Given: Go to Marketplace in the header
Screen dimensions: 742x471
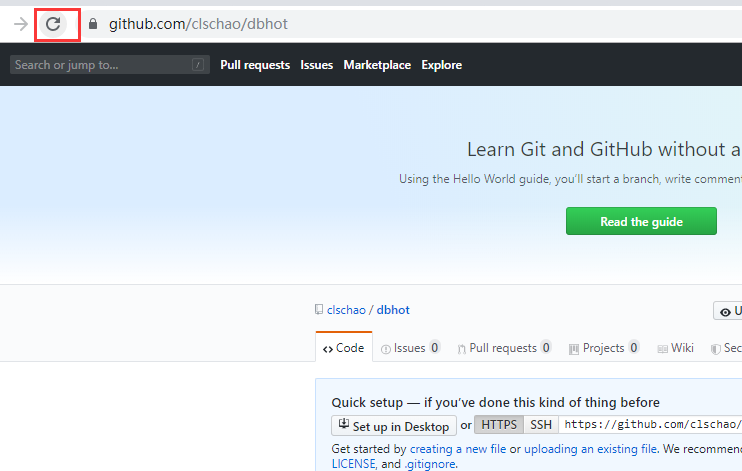Looking at the screenshot, I should [x=377, y=65].
